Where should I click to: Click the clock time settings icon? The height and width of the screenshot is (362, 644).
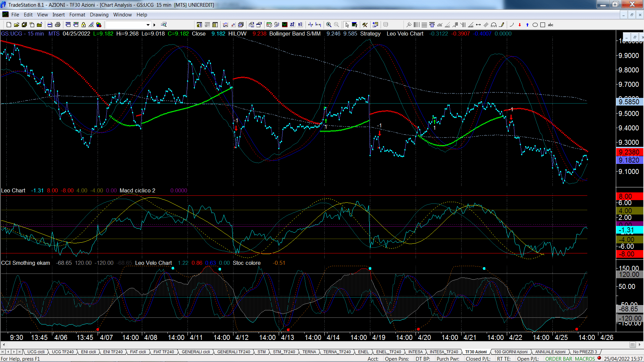pyautogui.click(x=269, y=25)
